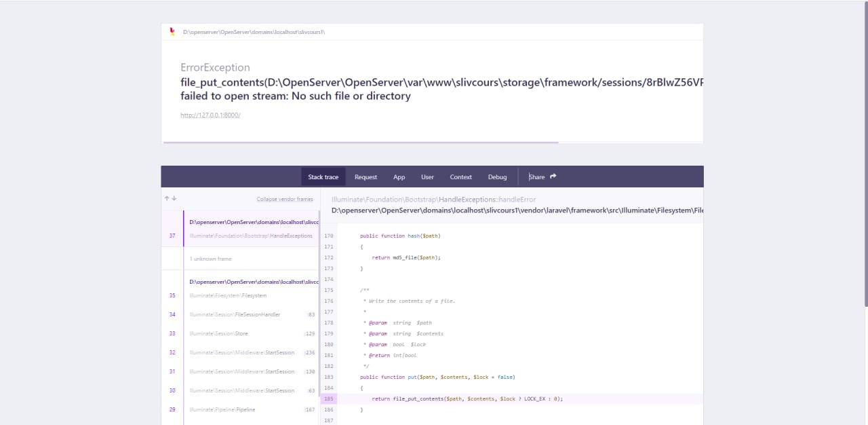
Task: Go to next frame with down arrow
Action: point(174,198)
